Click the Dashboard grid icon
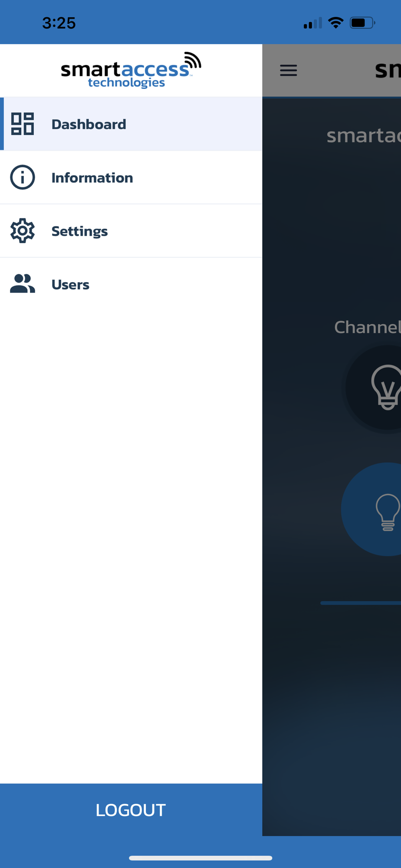The height and width of the screenshot is (868, 401). click(x=23, y=124)
